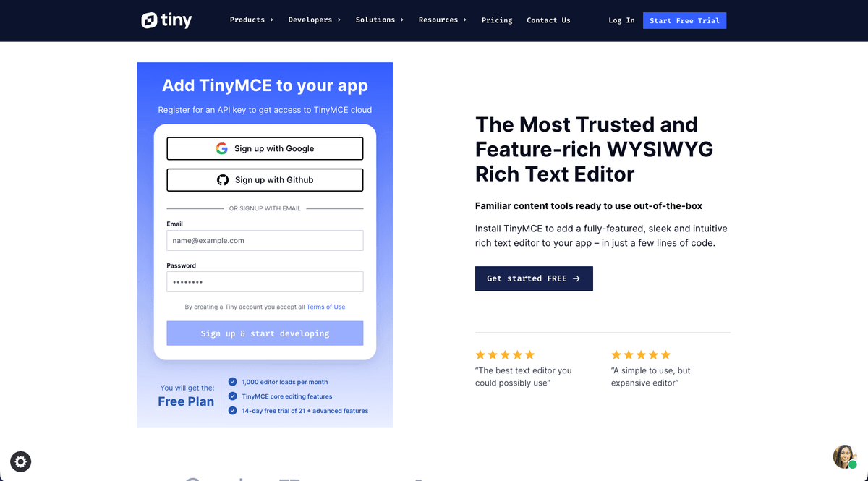Open cookie settings gear icon
This screenshot has width=868, height=481.
pyautogui.click(x=20, y=461)
